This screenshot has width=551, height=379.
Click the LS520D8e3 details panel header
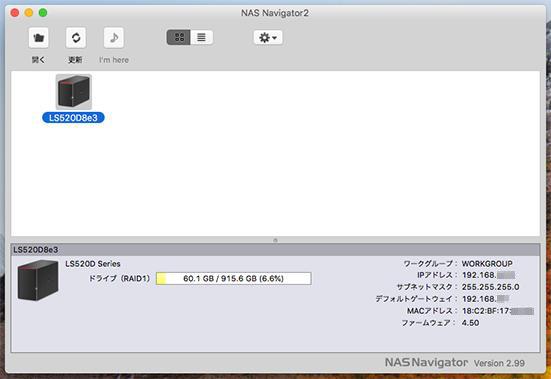tap(275, 250)
